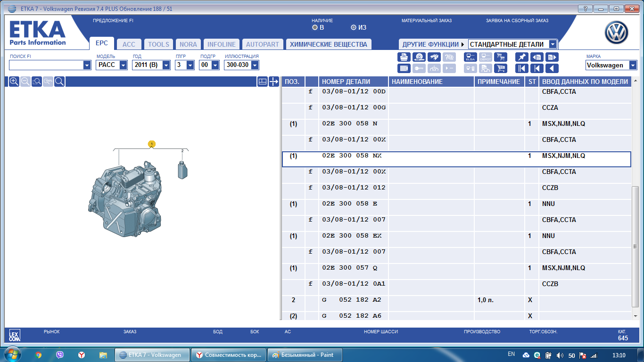Switch to the INFOLINE tab

(x=222, y=44)
